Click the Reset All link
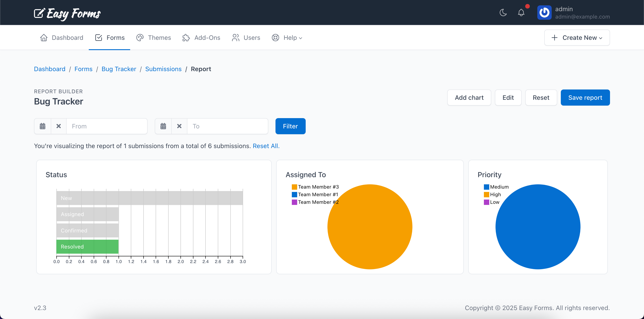 point(266,146)
